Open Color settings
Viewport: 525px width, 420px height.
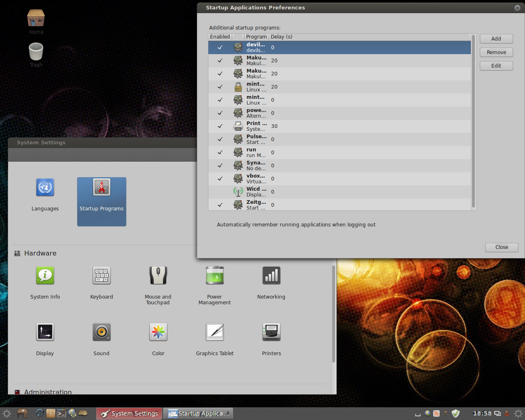point(158,340)
